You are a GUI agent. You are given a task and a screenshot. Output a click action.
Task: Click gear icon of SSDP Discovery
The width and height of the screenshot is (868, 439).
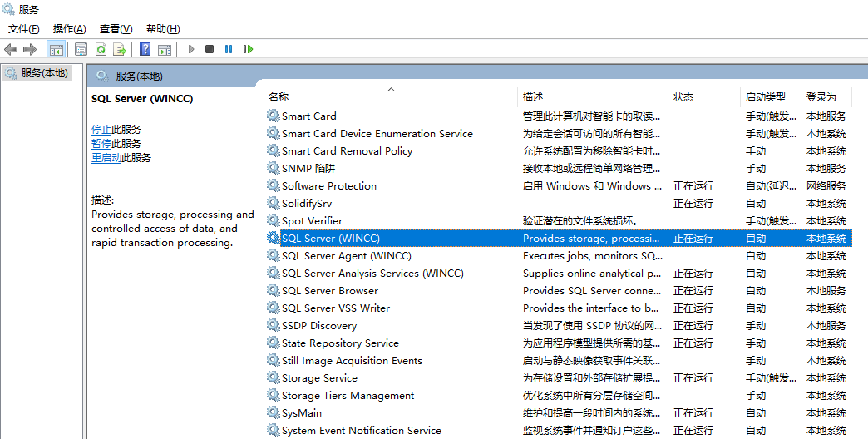point(273,326)
